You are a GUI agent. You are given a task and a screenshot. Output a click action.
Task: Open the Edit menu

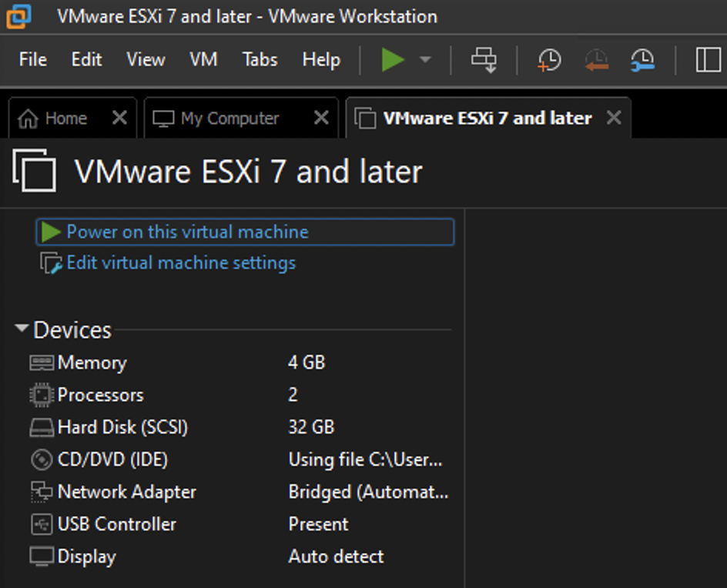pos(87,60)
